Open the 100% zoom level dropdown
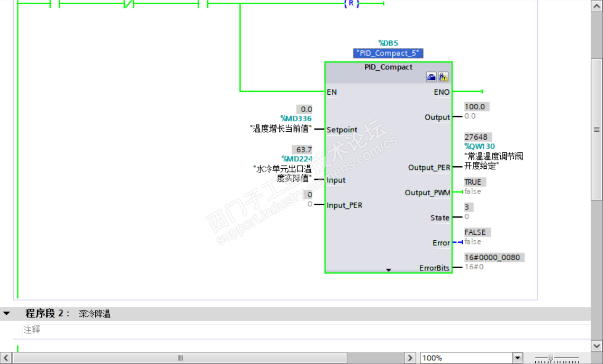Screen dimensions: 603x364 click(518, 358)
